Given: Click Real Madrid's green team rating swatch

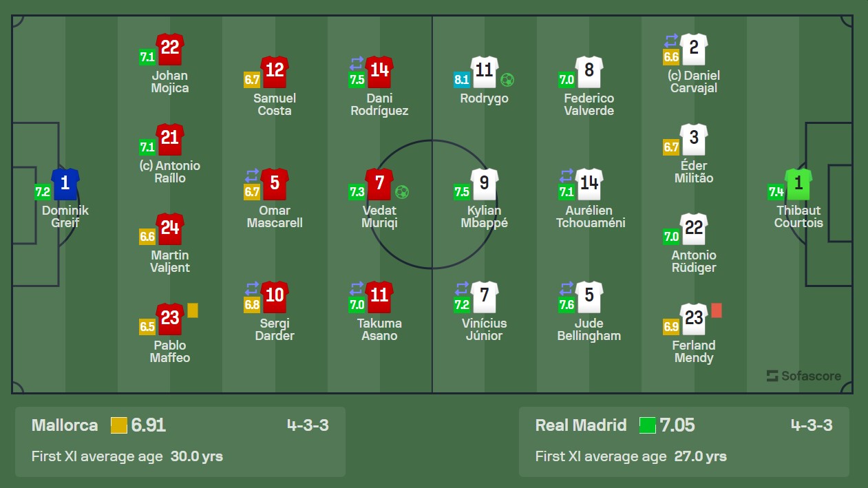Looking at the screenshot, I should pos(648,425).
